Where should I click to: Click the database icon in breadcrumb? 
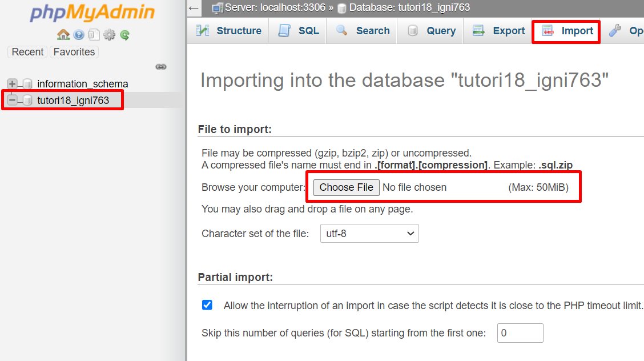coord(342,8)
